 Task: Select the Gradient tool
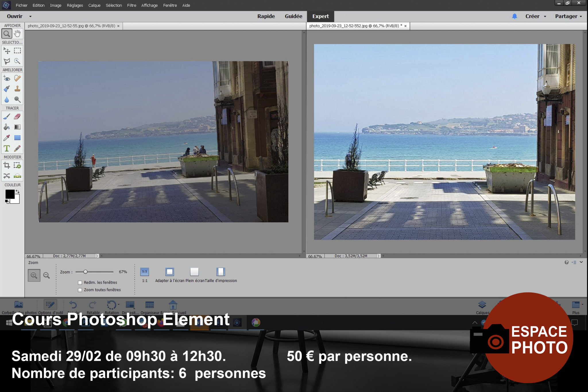point(17,127)
